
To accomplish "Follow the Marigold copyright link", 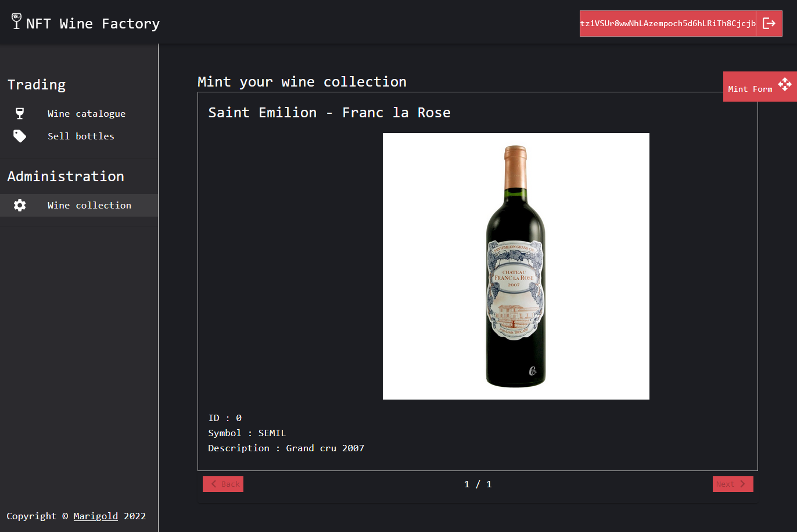I will coord(95,516).
